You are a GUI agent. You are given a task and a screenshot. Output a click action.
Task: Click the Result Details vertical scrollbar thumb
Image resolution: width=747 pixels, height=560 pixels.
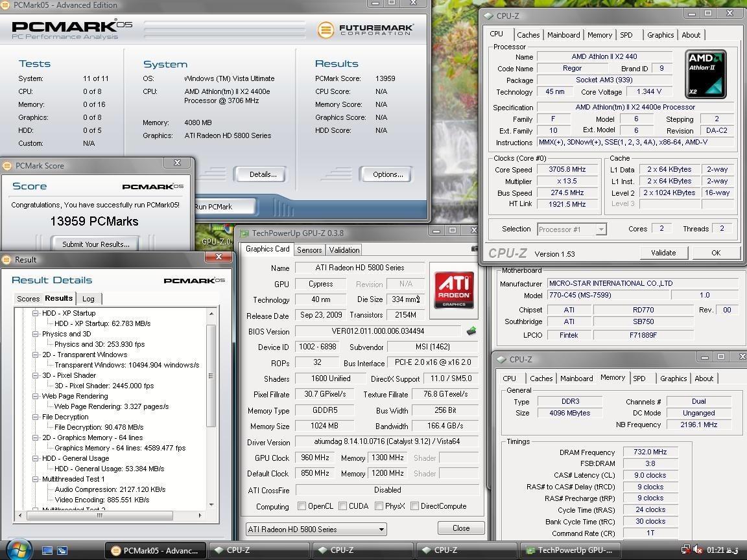point(211,376)
